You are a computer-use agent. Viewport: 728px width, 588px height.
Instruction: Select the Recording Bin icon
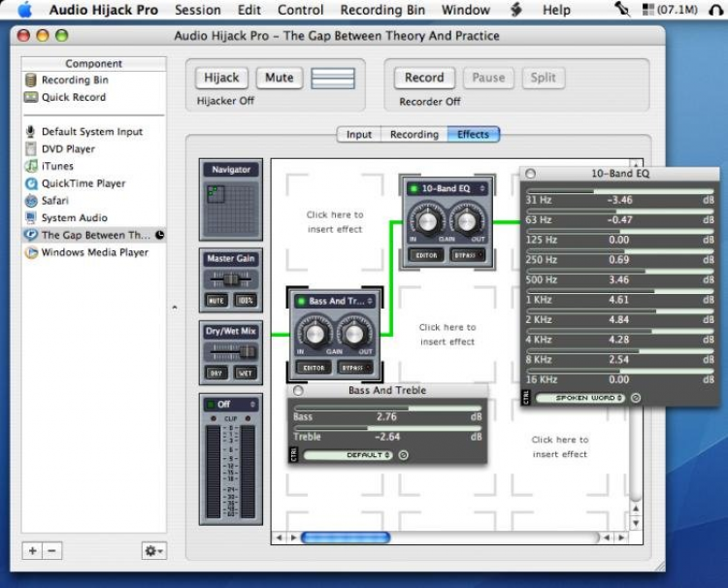pos(31,81)
